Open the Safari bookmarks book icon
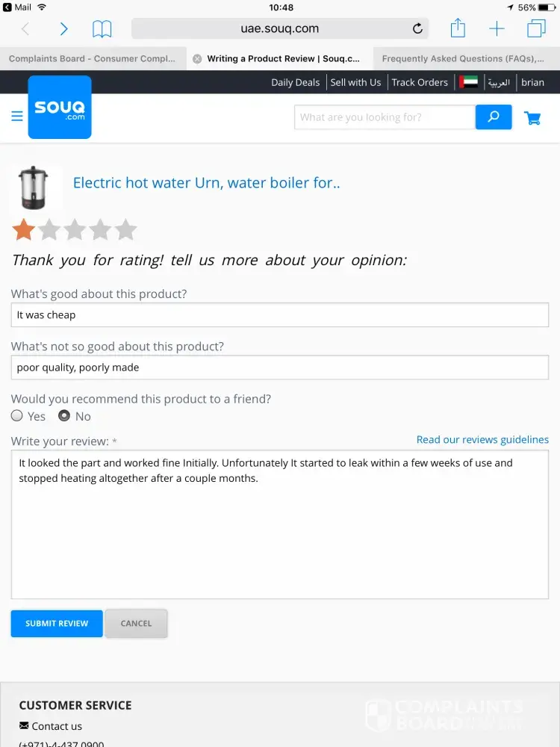The height and width of the screenshot is (747, 560). [x=102, y=29]
